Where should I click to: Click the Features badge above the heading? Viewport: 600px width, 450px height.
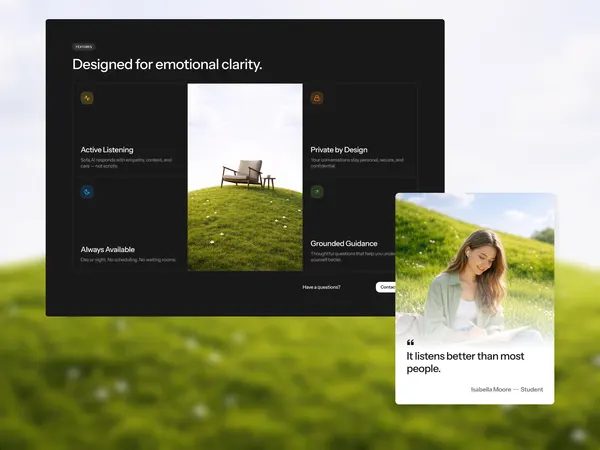[84, 47]
